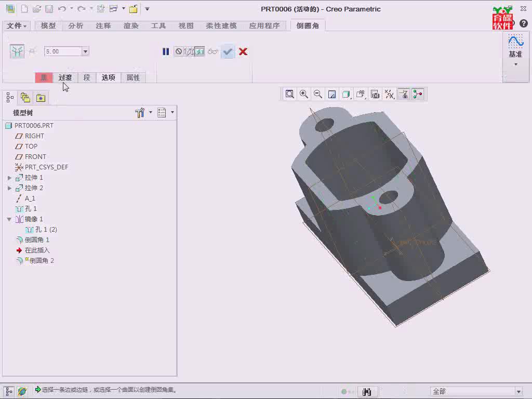
Task: Open the 属性 panel tab
Action: tap(134, 77)
